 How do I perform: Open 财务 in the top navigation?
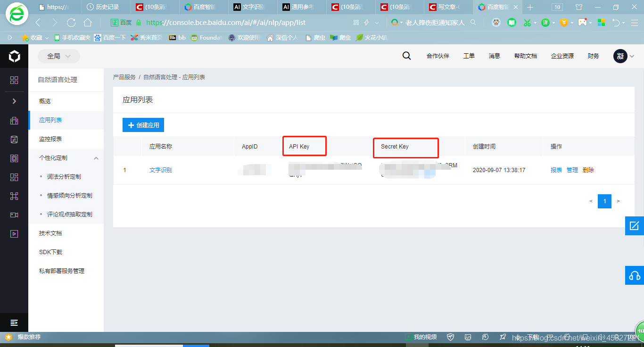(x=594, y=56)
